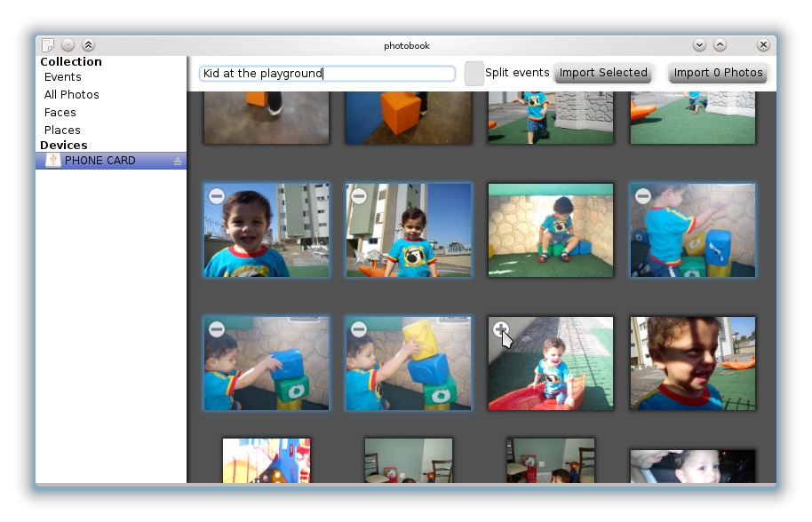Viewport: 812px width, 522px height.
Task: Toggle the Split events checkbox
Action: (x=474, y=73)
